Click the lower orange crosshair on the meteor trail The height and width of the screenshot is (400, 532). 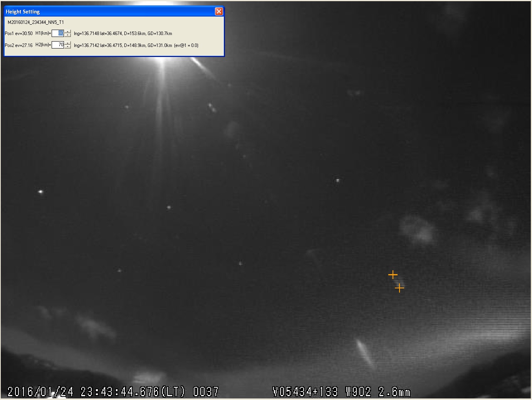(399, 288)
